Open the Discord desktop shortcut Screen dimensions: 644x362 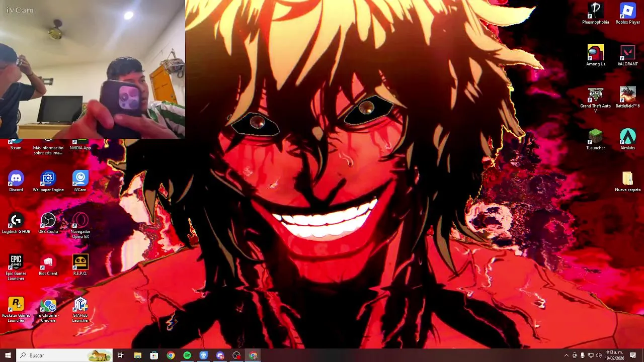point(16,182)
